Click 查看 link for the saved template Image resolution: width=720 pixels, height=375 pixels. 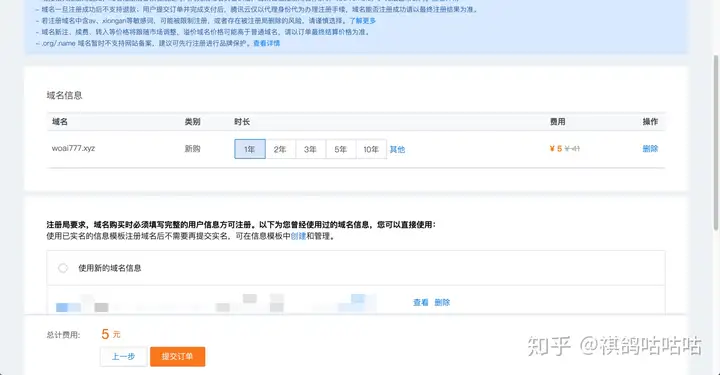(421, 302)
